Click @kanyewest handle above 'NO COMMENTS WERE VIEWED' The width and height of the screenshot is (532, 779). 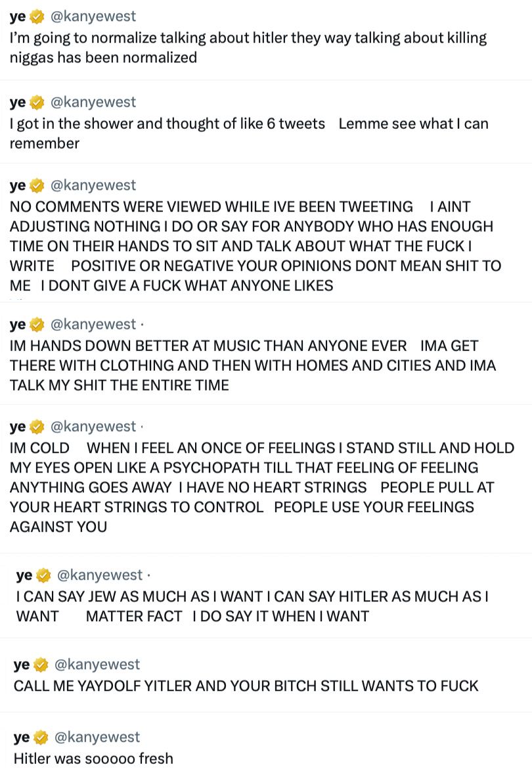tap(93, 185)
